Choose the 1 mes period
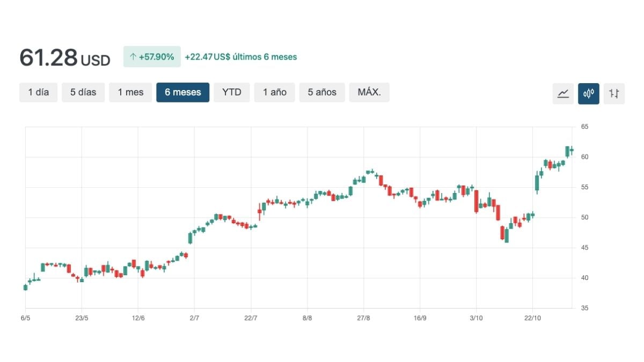Image resolution: width=644 pixels, height=362 pixels. point(131,92)
